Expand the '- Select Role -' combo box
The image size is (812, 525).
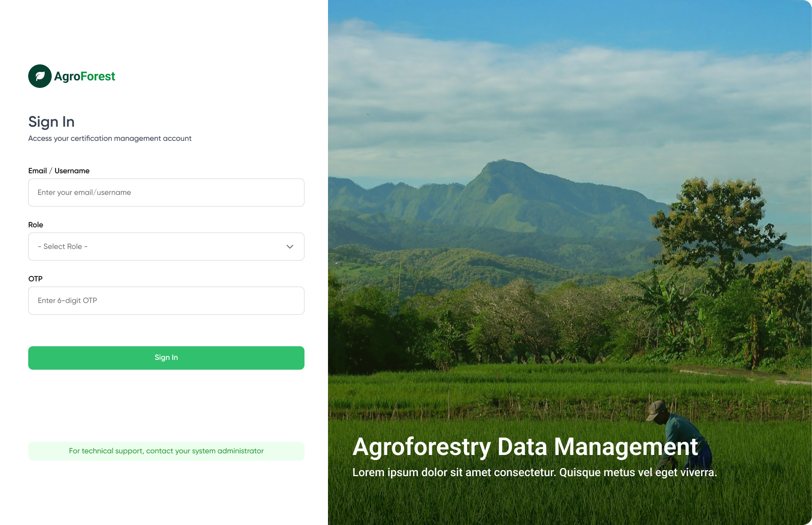point(166,246)
